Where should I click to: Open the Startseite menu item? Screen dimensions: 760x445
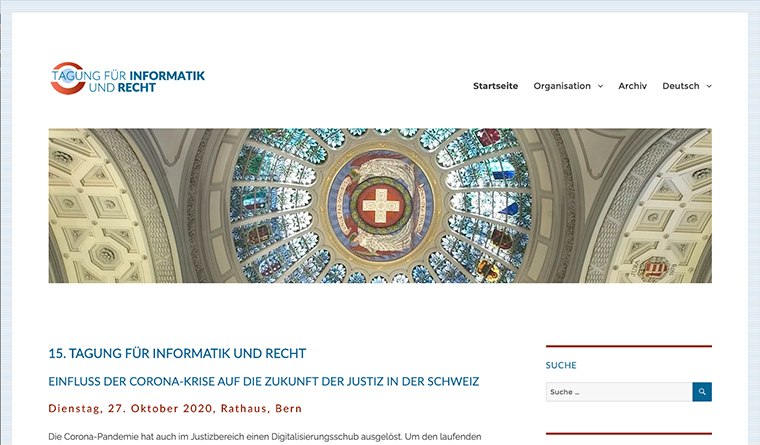pos(495,86)
